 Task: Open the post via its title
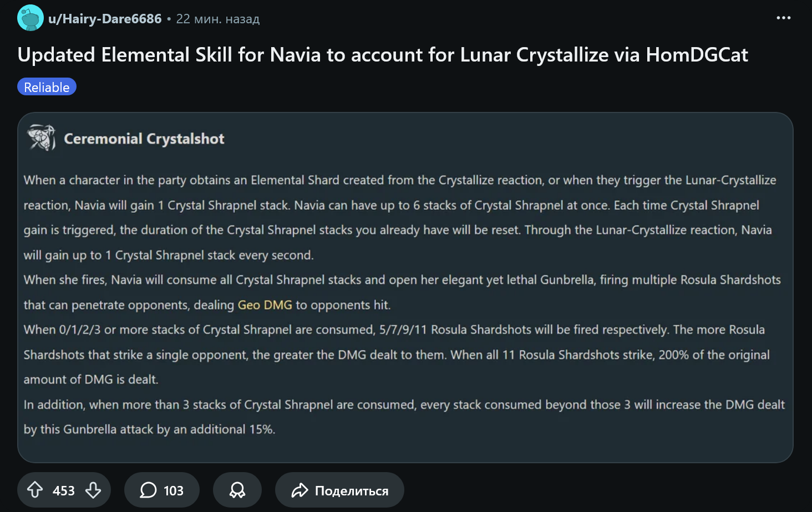[383, 55]
